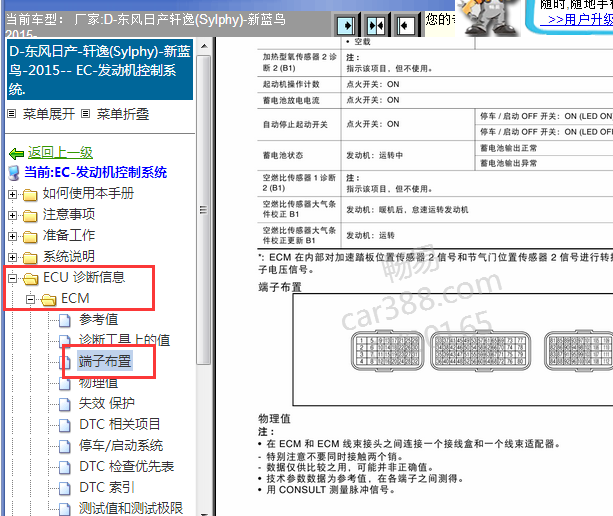Click the computer icon beside 当前:EC-发动机控制系统
The width and height of the screenshot is (613, 516).
pos(14,173)
